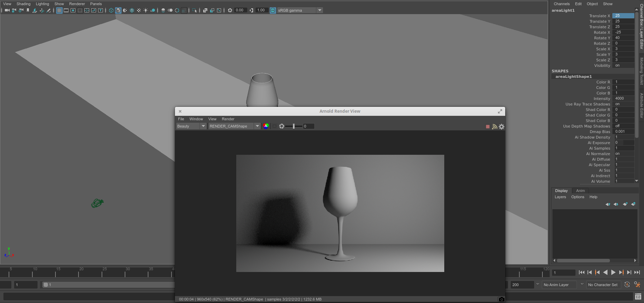Screen dimensions: 644x303
Task: Toggle auto keyframe button
Action: [x=627, y=285]
